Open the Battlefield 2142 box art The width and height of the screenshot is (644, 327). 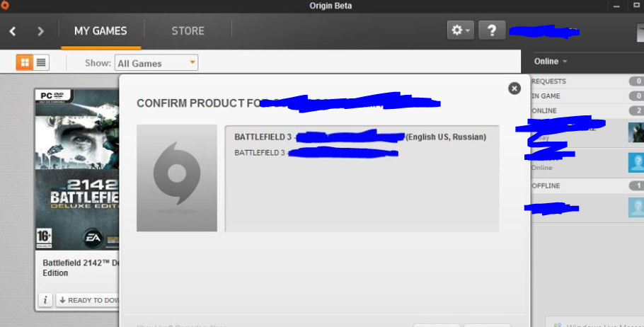pyautogui.click(x=77, y=169)
